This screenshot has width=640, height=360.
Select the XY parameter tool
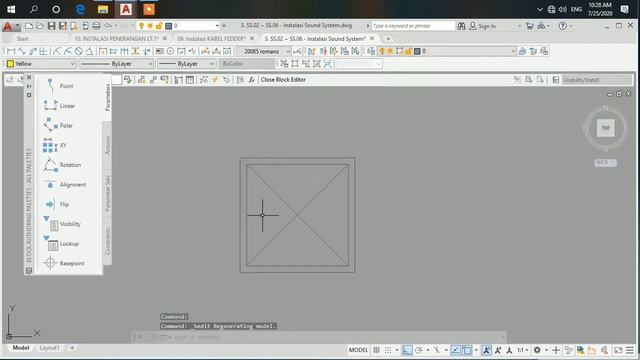click(x=55, y=145)
